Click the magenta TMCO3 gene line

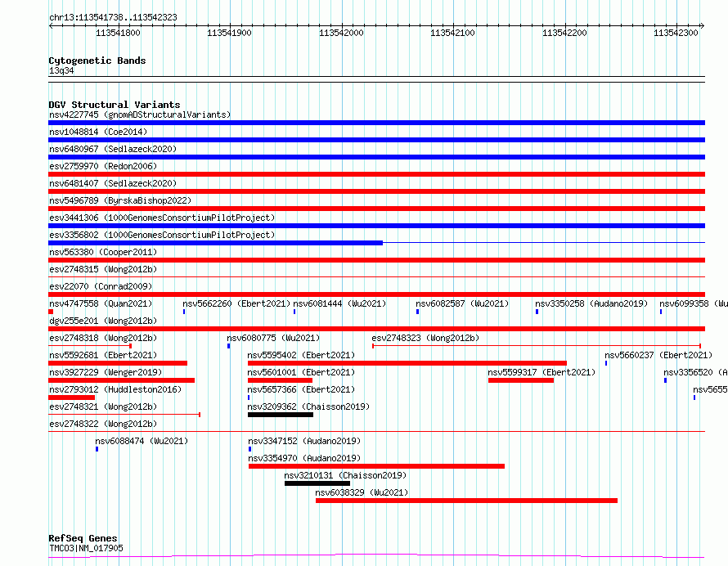376,556
